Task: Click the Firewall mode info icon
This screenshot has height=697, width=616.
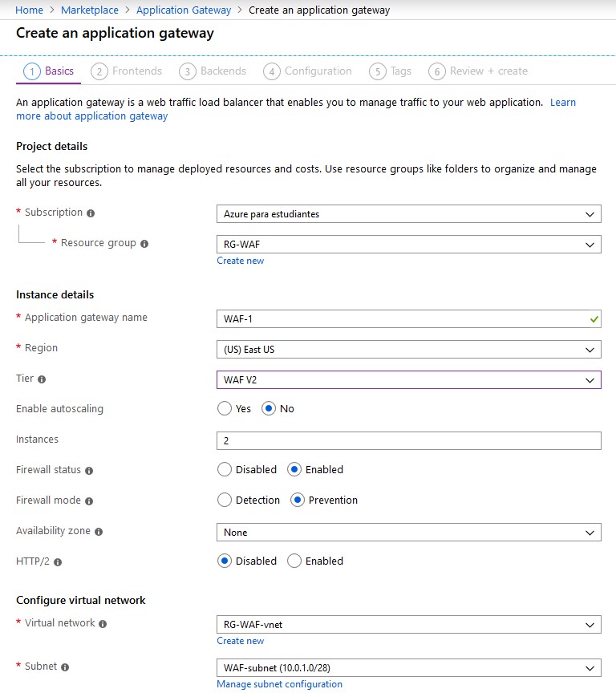Action: 89,501
